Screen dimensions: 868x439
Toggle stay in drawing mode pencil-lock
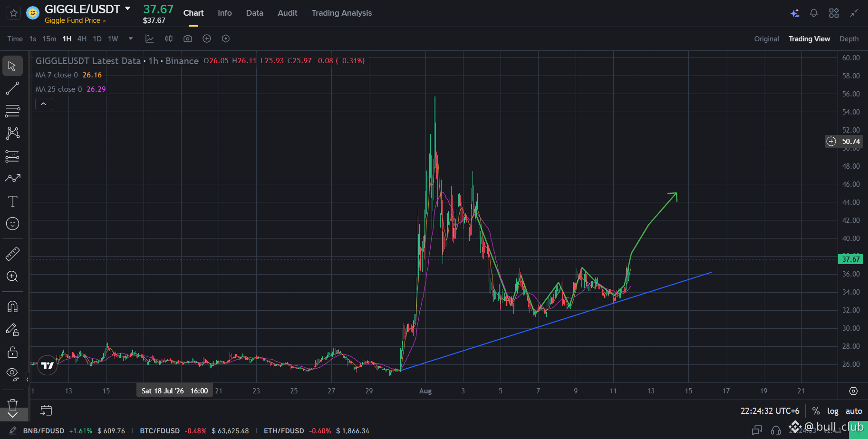(x=12, y=330)
